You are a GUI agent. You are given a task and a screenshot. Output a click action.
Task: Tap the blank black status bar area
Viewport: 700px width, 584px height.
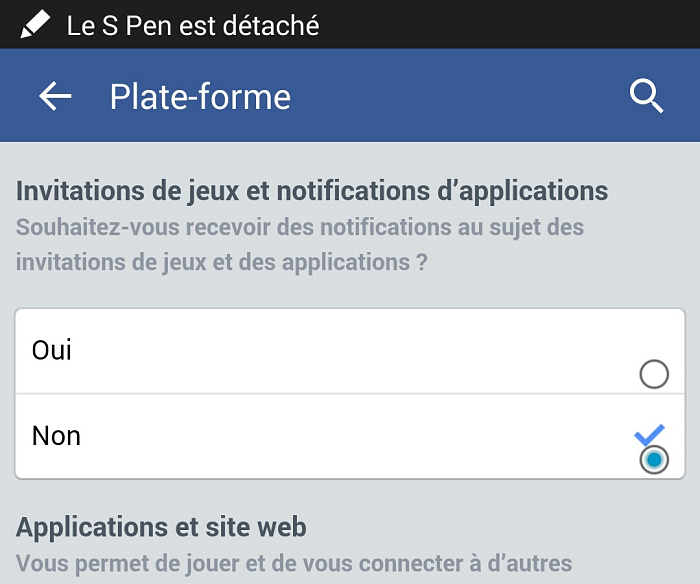[510, 24]
